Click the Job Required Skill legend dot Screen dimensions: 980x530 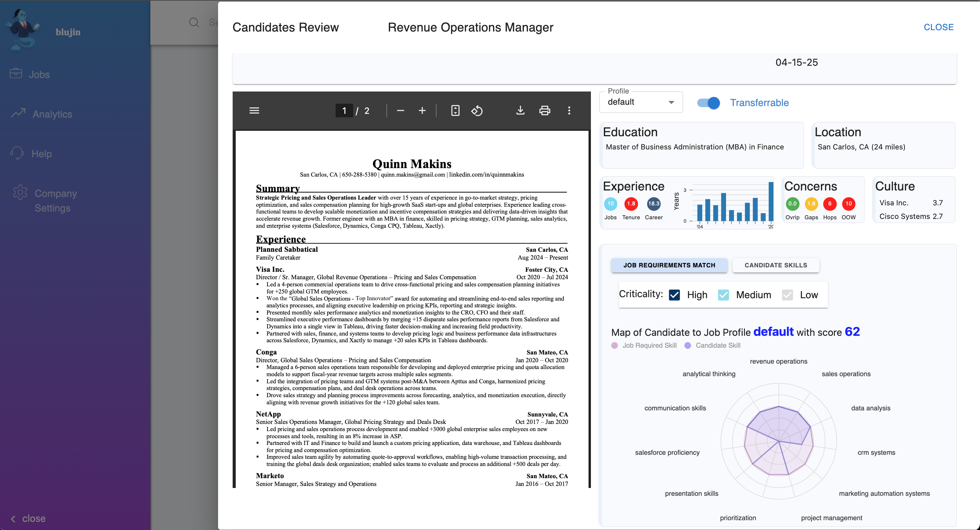[x=614, y=345]
